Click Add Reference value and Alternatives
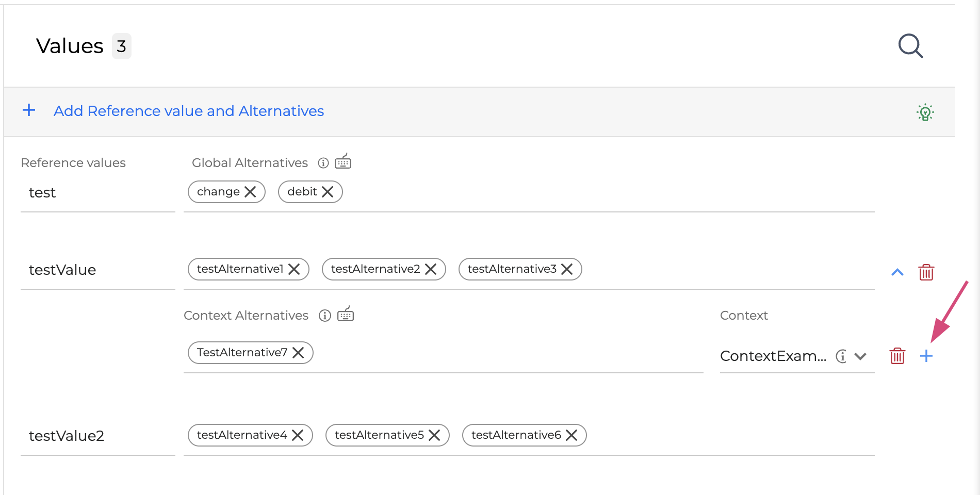The image size is (980, 495). click(188, 111)
